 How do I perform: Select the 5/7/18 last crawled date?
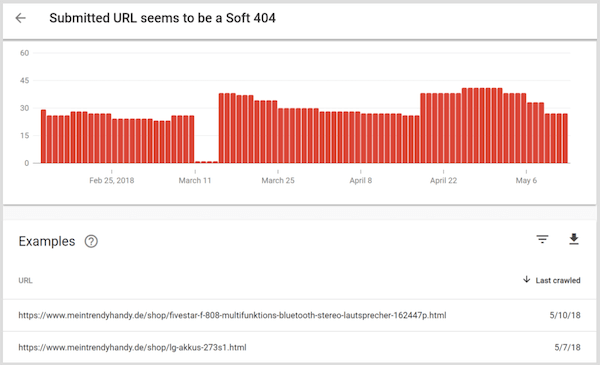coord(567,347)
